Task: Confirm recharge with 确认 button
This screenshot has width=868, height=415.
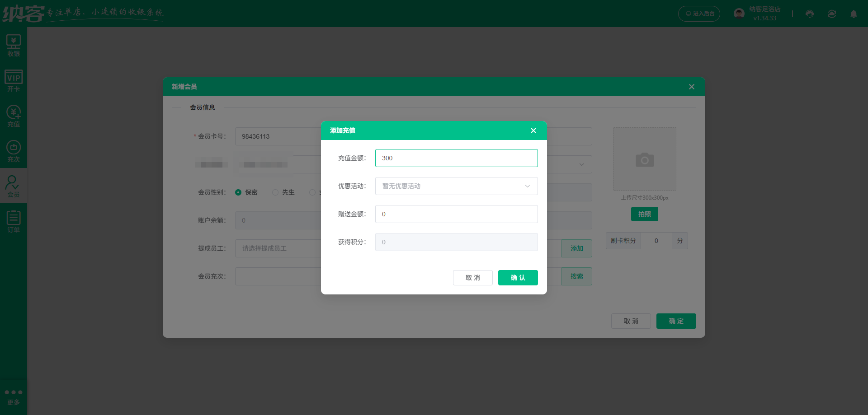Action: pos(518,278)
